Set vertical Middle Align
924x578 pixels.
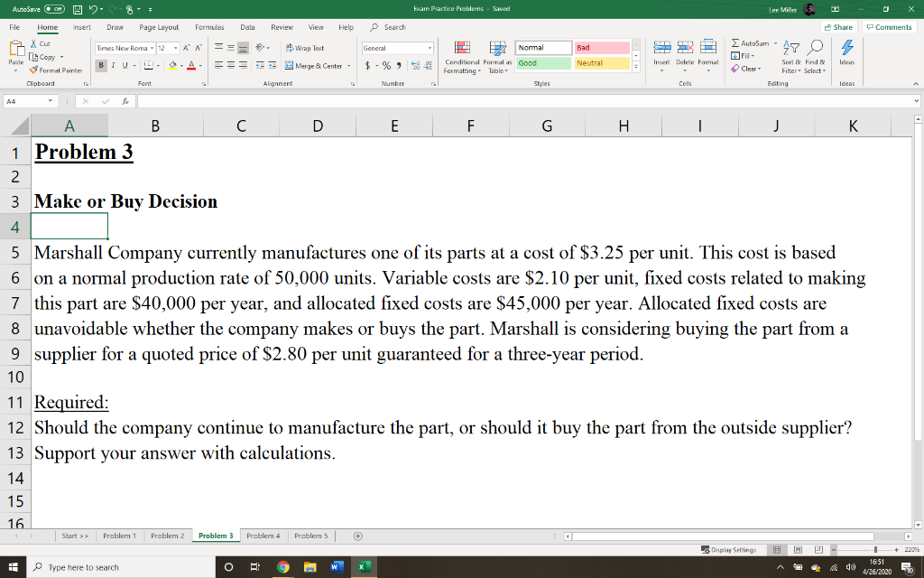pos(231,48)
